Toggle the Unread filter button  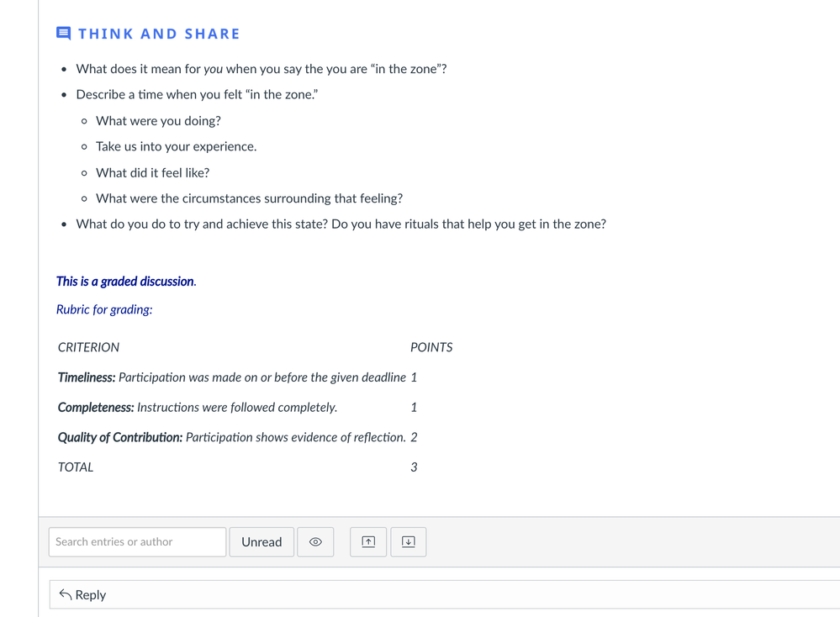click(x=262, y=542)
